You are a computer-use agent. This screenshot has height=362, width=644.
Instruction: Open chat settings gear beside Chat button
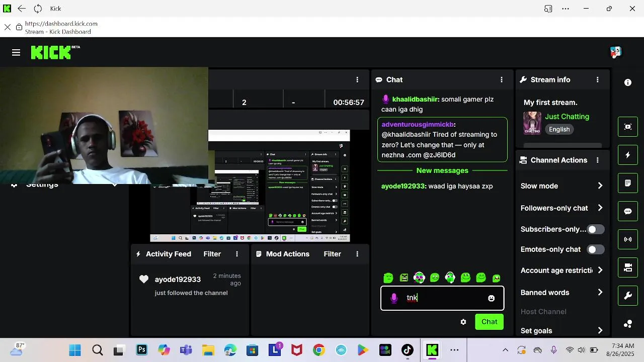463,322
